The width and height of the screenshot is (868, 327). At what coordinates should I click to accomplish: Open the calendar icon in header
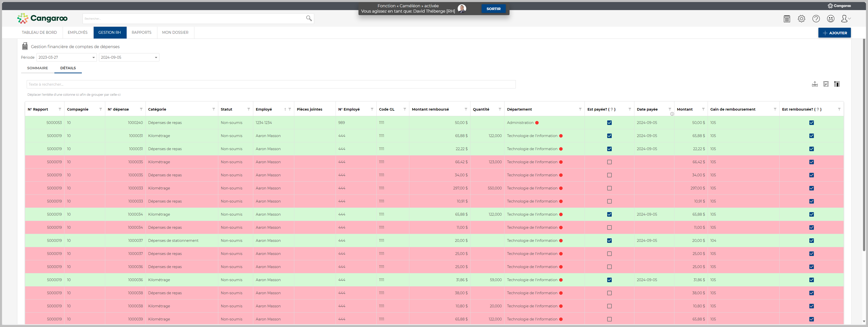pos(787,19)
